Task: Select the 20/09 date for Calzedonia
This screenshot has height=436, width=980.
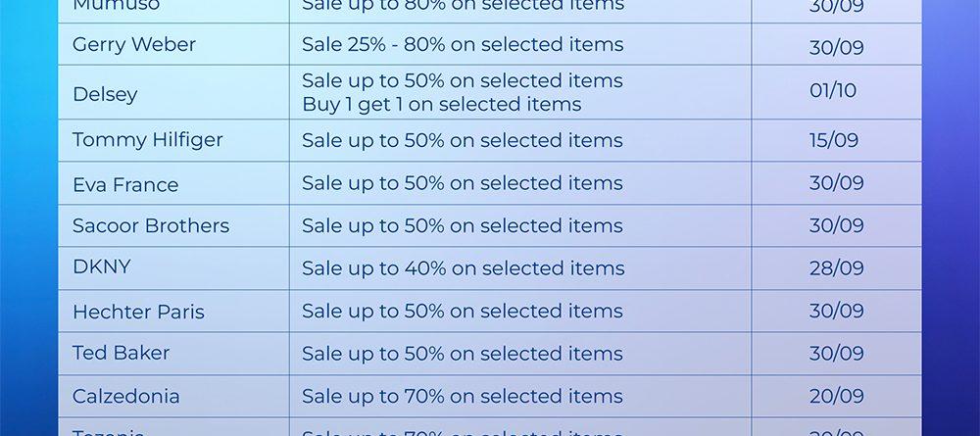Action: point(836,397)
